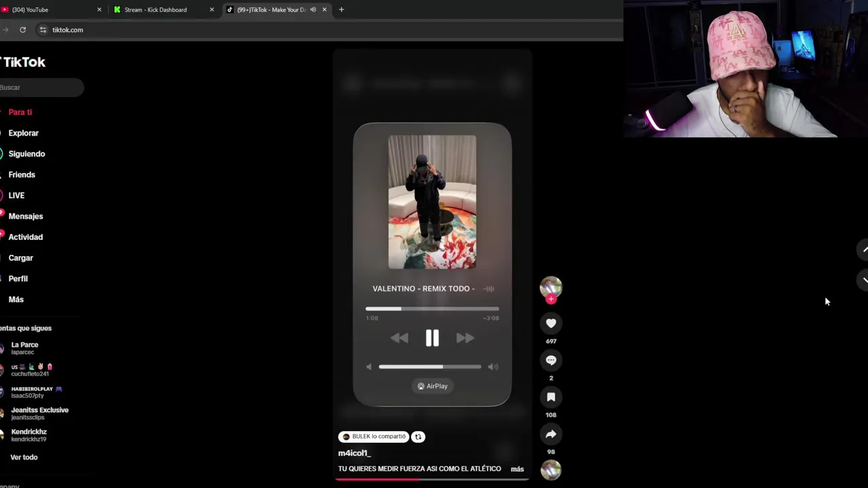This screenshot has height=488, width=868.
Task: Open the m4icol1_ creator profile link
Action: 355,453
